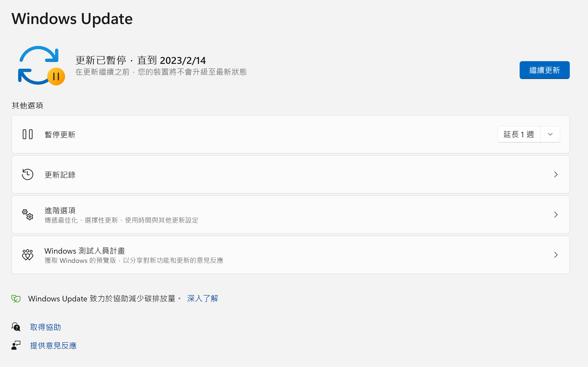Click the 提供意見反應 feedback person icon
This screenshot has width=588, height=367.
pyautogui.click(x=16, y=345)
